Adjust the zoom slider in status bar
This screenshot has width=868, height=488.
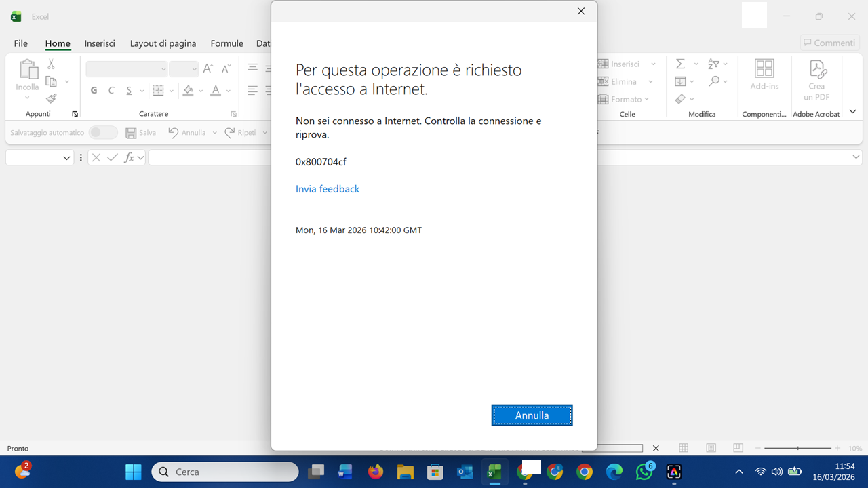pyautogui.click(x=797, y=448)
